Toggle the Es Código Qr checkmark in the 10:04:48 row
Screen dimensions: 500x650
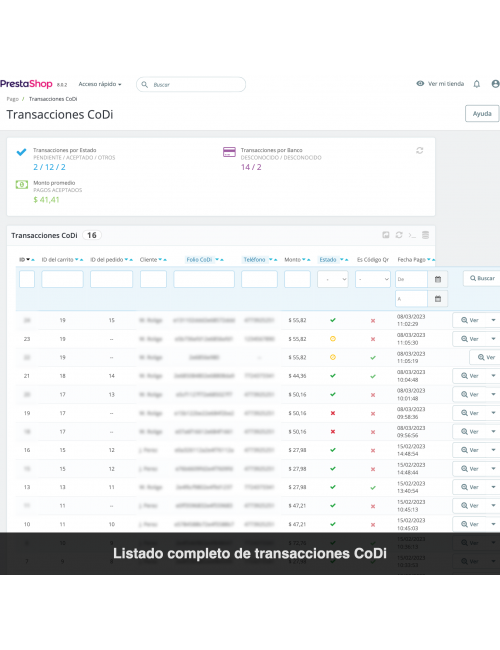pos(373,376)
